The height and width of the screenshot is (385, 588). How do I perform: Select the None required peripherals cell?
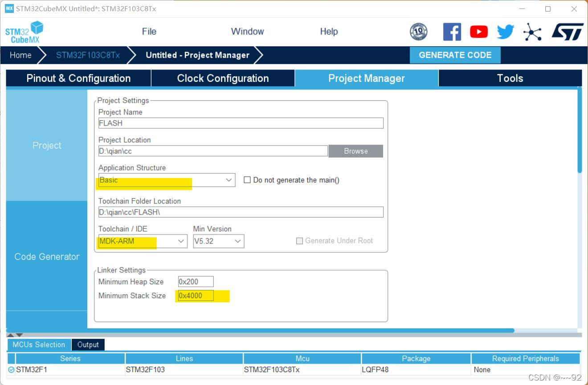(526, 369)
